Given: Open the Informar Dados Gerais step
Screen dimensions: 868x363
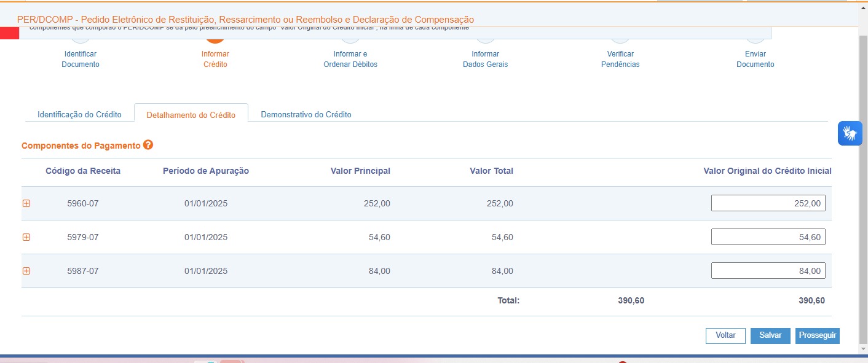Looking at the screenshot, I should [x=486, y=59].
